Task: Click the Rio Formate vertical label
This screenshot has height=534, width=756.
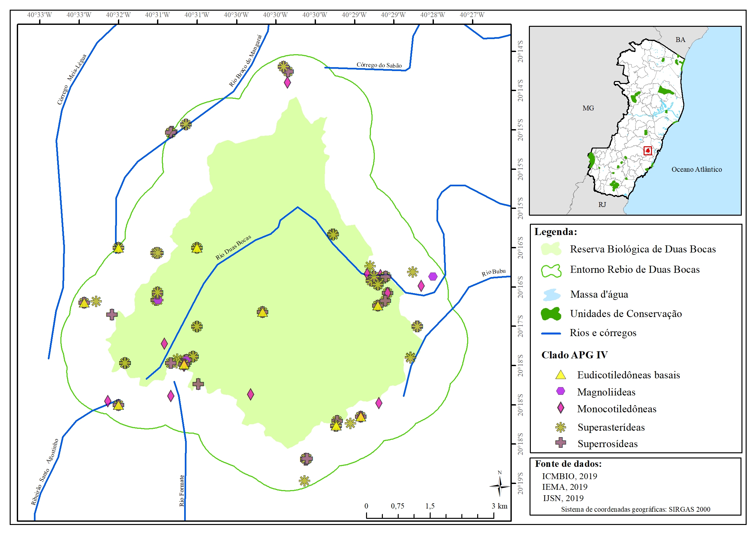Action: (x=182, y=490)
